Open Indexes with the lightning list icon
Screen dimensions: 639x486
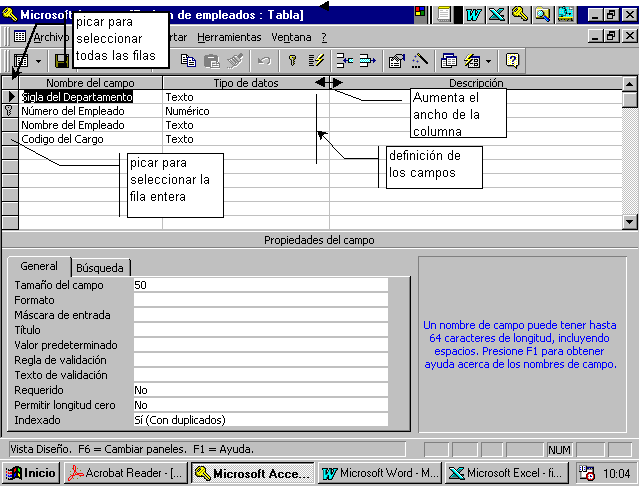pyautogui.click(x=316, y=61)
